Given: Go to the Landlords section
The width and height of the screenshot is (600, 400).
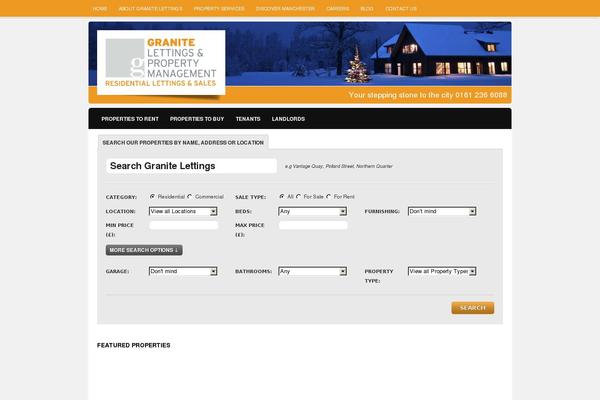Looking at the screenshot, I should [x=288, y=119].
